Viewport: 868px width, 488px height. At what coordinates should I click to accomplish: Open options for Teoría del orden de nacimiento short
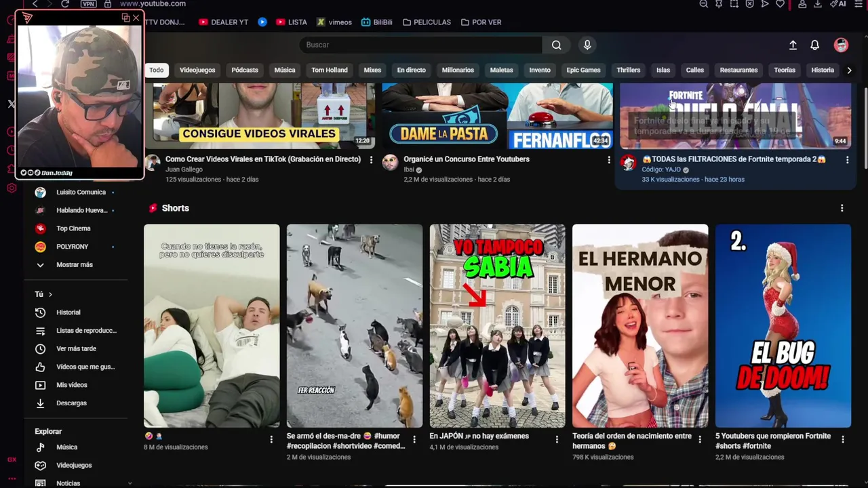pos(701,439)
